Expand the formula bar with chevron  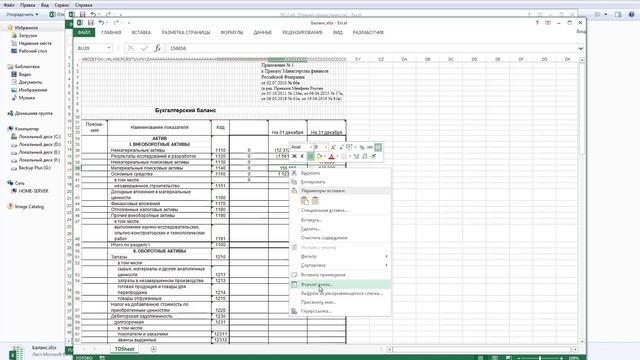tap(580, 48)
